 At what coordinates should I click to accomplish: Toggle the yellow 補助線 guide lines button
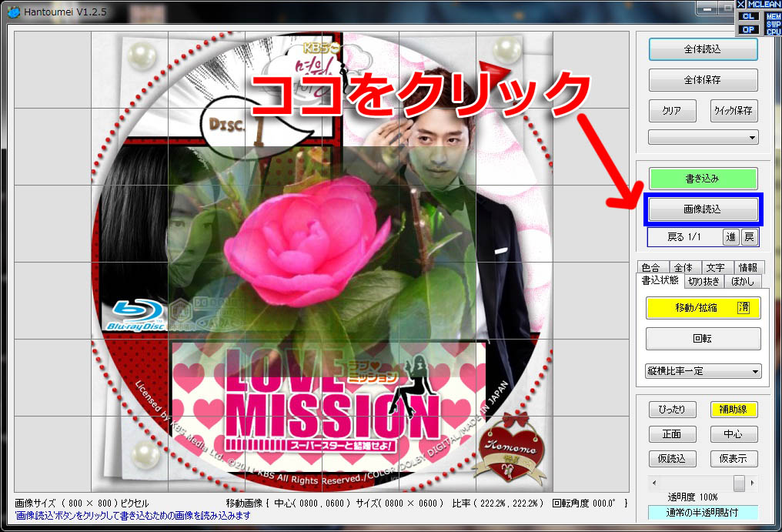(734, 410)
